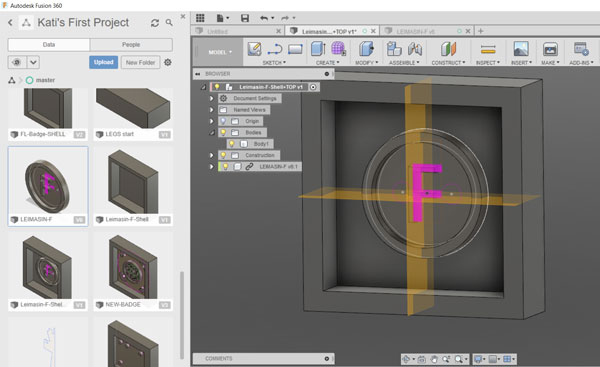
Task: Click the Offset Plane construct icon
Action: [x=448, y=49]
